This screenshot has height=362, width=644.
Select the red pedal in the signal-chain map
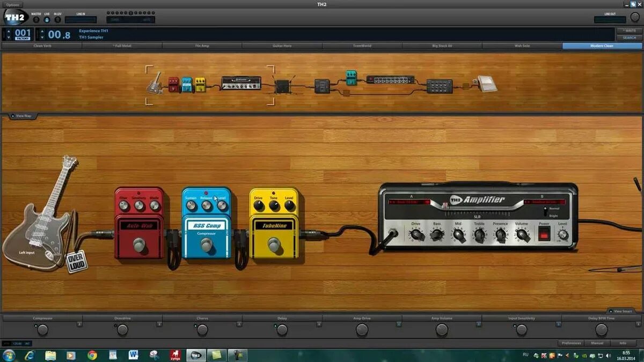point(173,84)
